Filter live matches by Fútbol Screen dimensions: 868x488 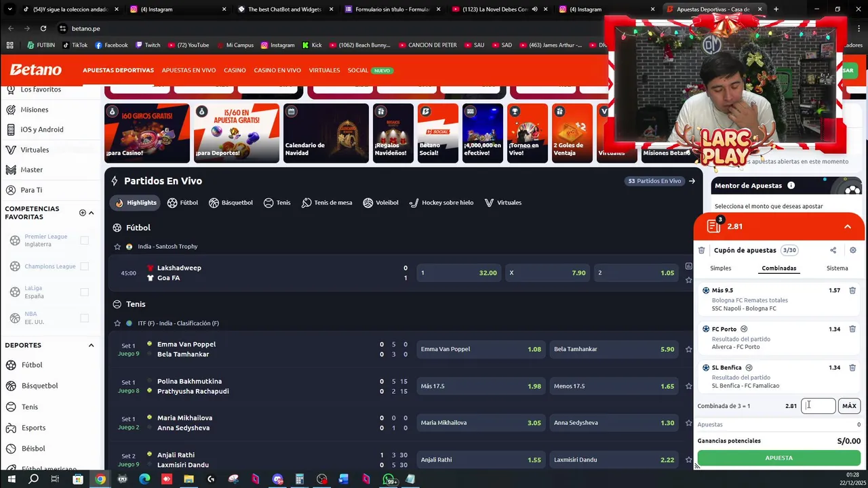182,203
